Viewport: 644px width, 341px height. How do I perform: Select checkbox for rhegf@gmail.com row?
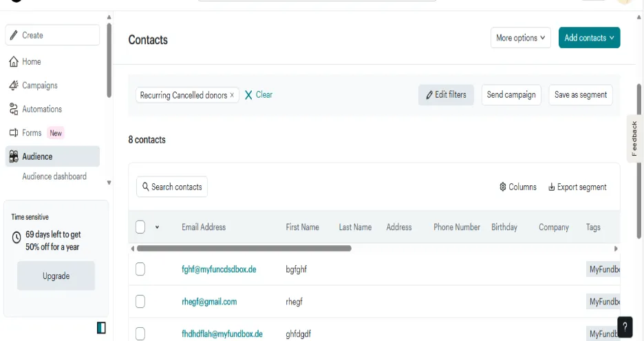click(140, 302)
